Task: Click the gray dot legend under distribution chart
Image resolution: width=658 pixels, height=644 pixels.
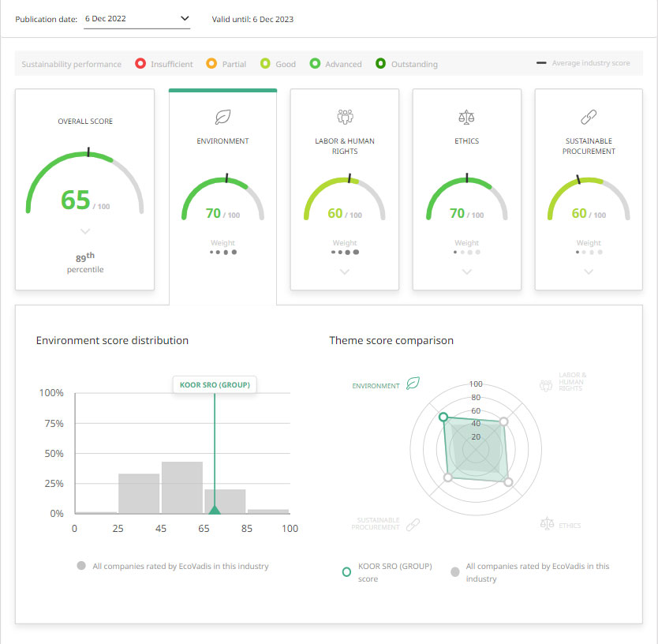Action: (81, 566)
